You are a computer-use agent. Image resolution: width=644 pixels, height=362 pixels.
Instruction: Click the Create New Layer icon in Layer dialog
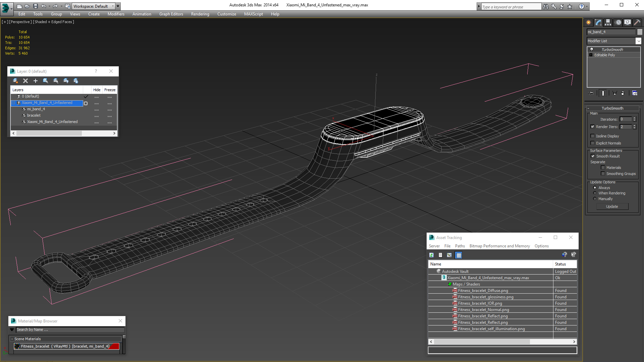click(15, 81)
